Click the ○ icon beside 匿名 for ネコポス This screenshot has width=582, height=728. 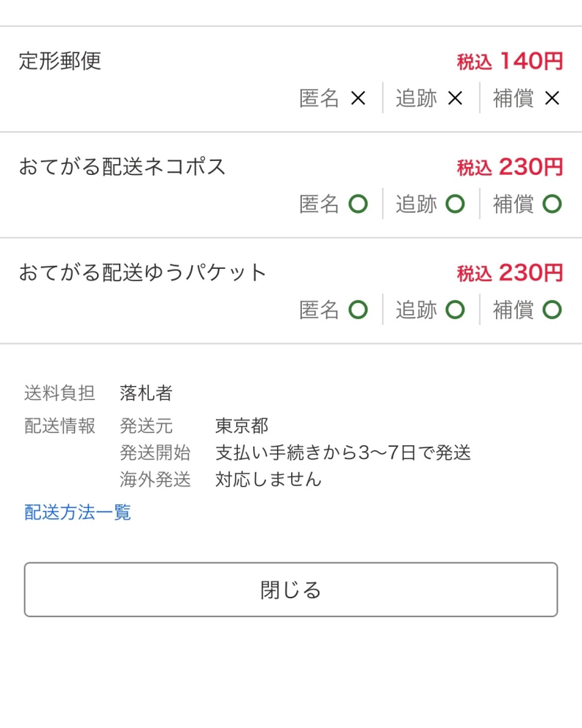358,205
